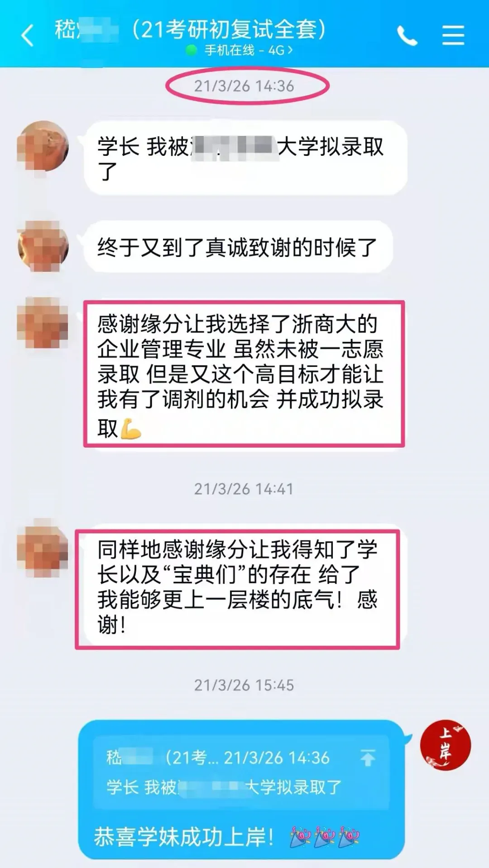Tap avatar beside 同样地感谢缘分 message
This screenshot has height=868, width=489.
(x=43, y=548)
